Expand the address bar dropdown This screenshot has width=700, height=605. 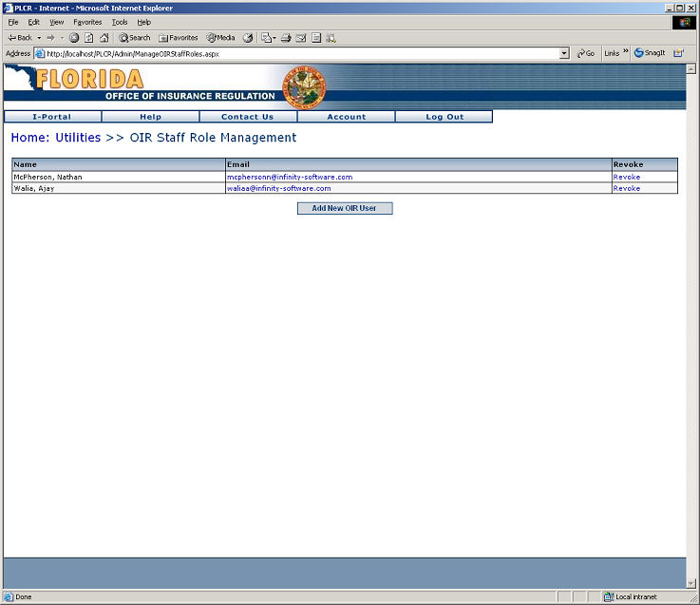pos(564,53)
